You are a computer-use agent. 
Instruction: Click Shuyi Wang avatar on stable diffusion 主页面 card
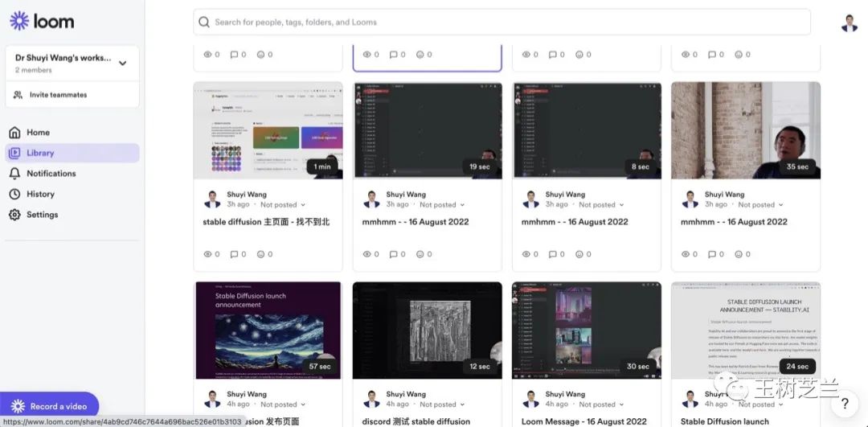(212, 199)
